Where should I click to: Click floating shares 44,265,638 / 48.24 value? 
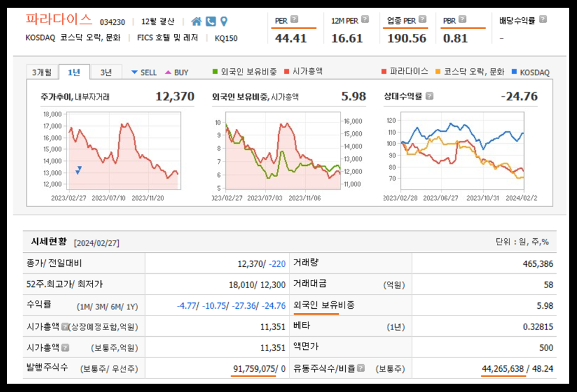[x=518, y=368]
